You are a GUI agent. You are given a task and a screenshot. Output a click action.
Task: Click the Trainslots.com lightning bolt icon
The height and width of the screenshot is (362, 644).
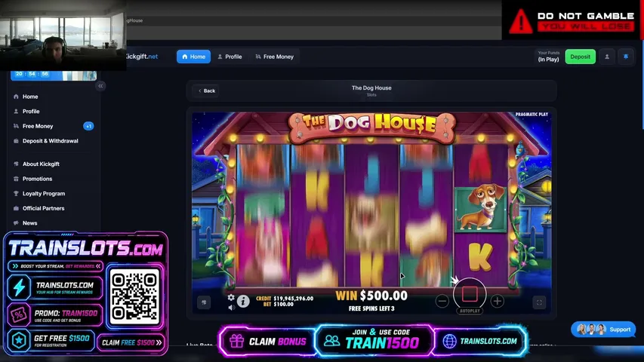19,287
